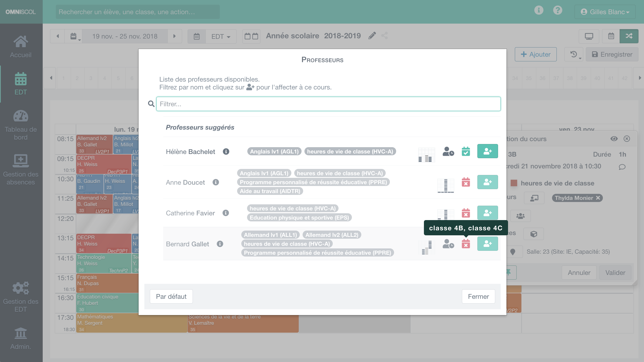Click the red heures de vie de classe swatch
This screenshot has width=644, height=362.
click(514, 183)
